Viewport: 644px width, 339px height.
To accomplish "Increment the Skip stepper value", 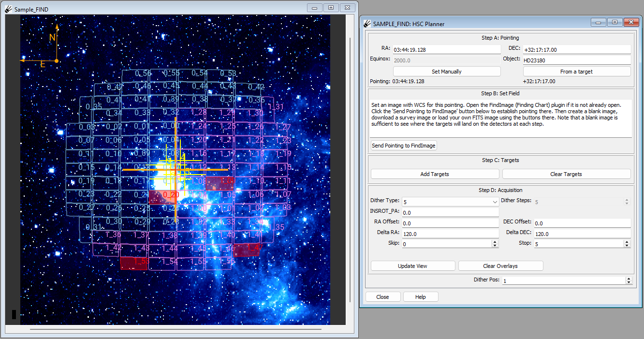I will click(495, 242).
